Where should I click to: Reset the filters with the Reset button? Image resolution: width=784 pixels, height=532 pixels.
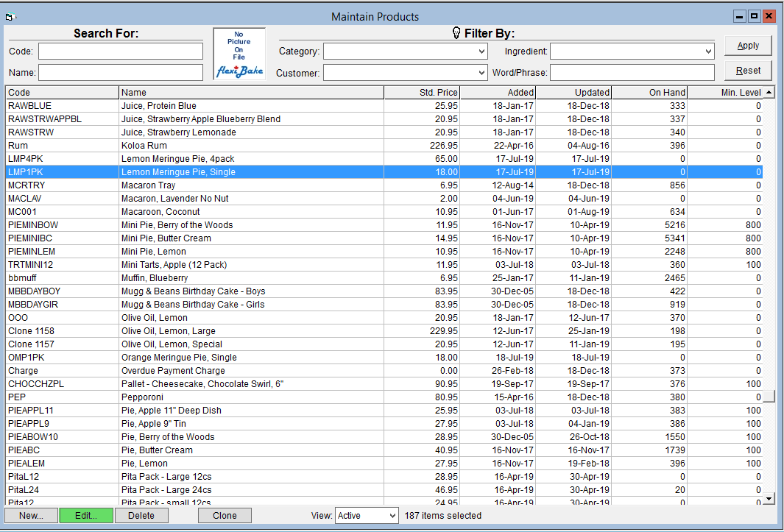click(748, 71)
